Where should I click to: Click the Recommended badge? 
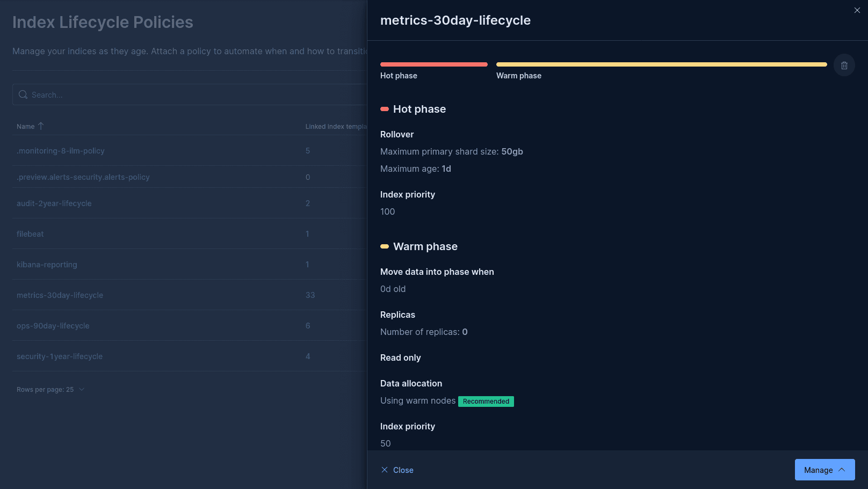point(486,402)
